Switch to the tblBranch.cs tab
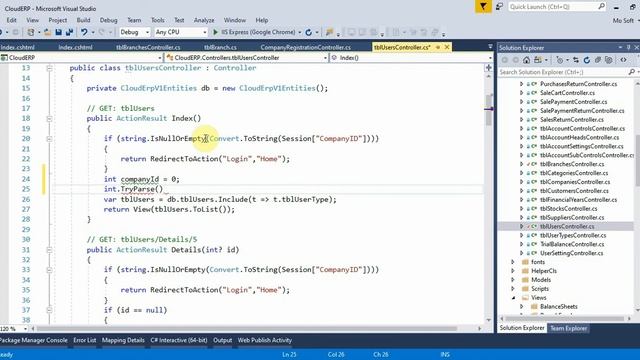The height and width of the screenshot is (360, 640). click(220, 47)
